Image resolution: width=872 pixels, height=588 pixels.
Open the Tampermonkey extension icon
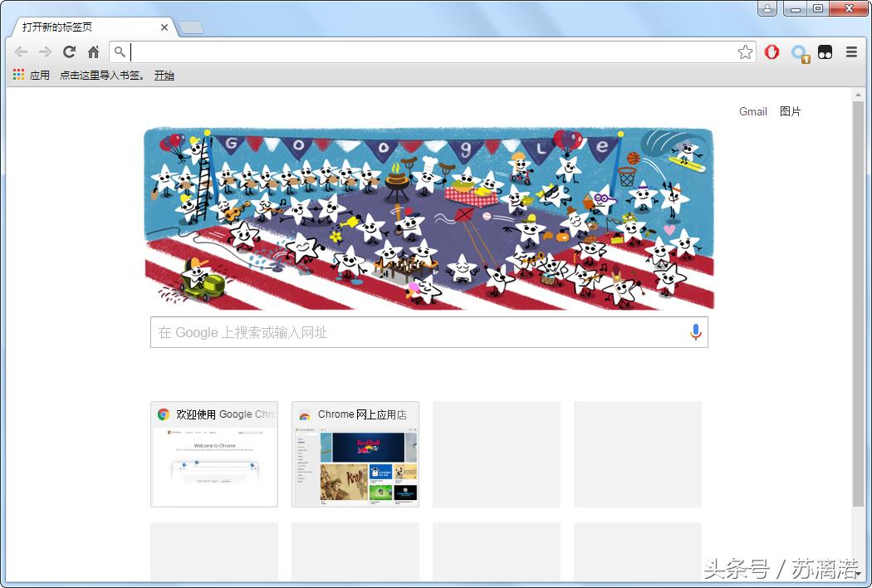(x=825, y=51)
